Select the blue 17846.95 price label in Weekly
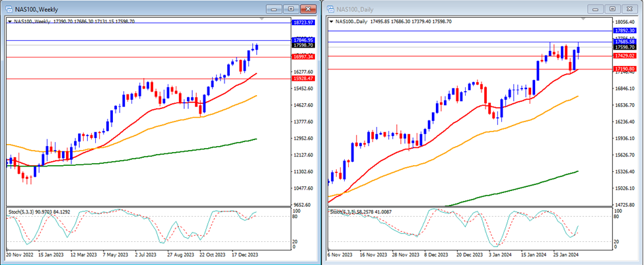 pyautogui.click(x=304, y=40)
